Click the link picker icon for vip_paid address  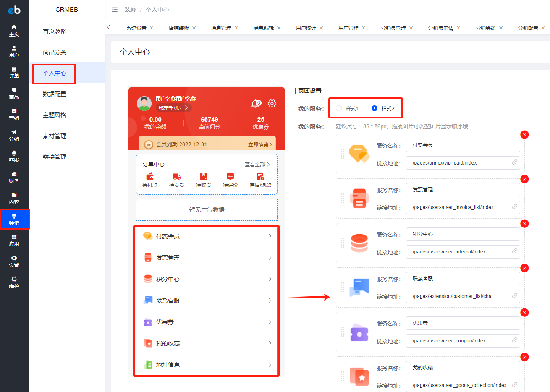pos(514,162)
